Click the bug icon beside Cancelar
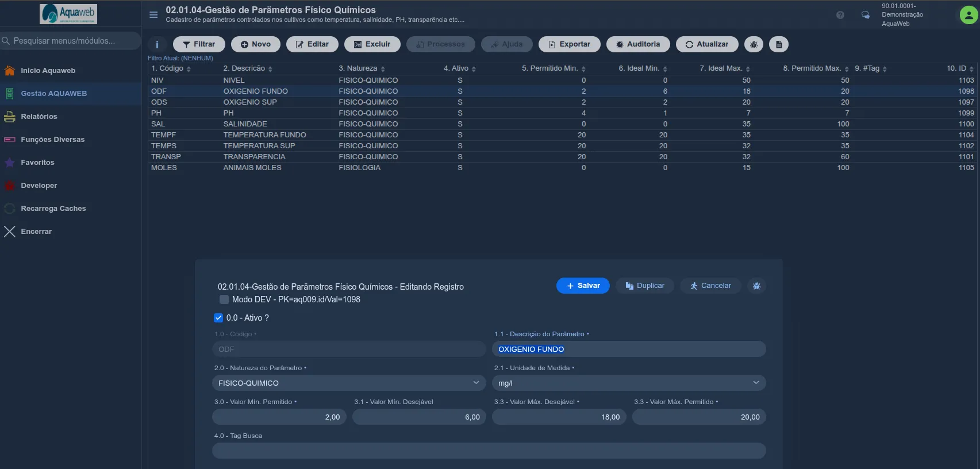Viewport: 980px width, 469px height. [x=756, y=286]
